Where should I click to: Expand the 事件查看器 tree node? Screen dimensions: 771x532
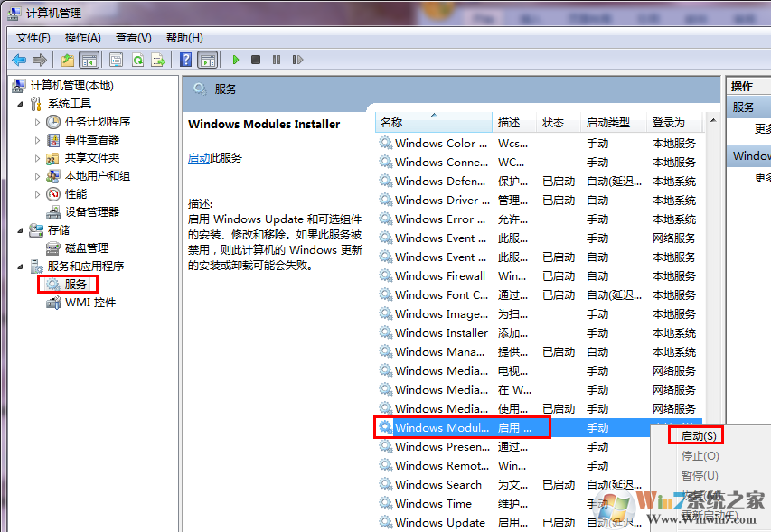click(38, 140)
